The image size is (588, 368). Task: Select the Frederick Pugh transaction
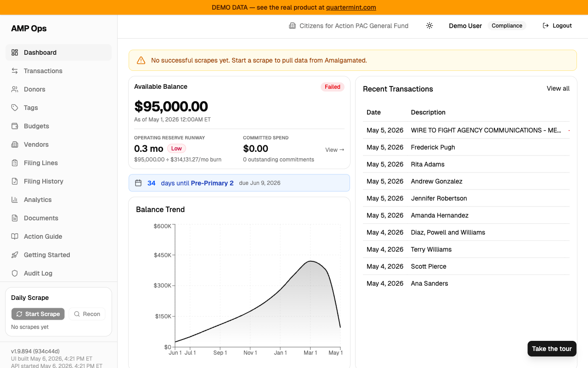(466, 147)
